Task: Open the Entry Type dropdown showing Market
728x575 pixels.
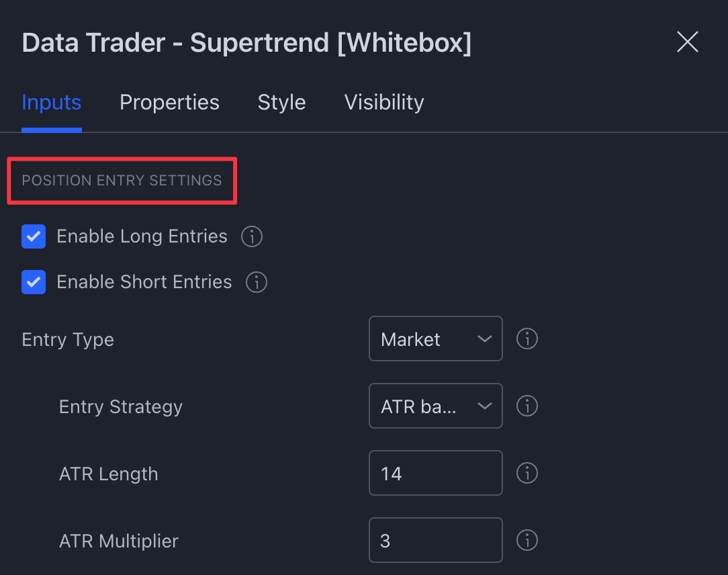Action: tap(435, 339)
